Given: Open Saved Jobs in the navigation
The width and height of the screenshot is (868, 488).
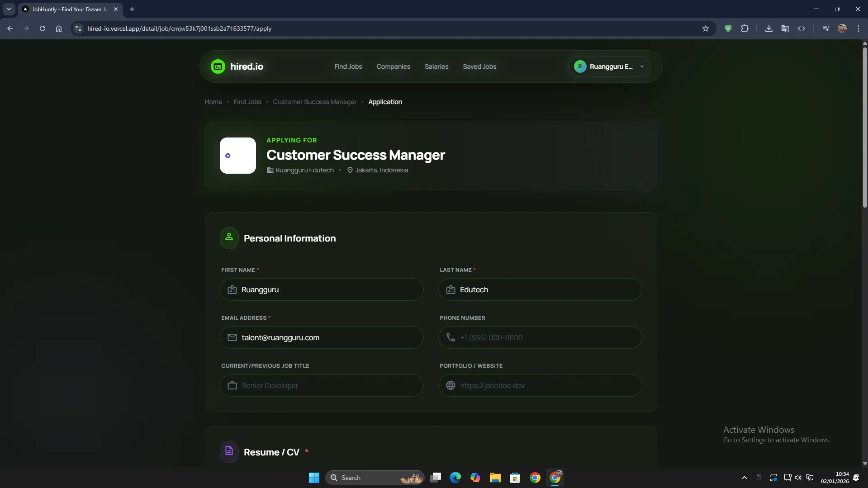Looking at the screenshot, I should point(479,66).
